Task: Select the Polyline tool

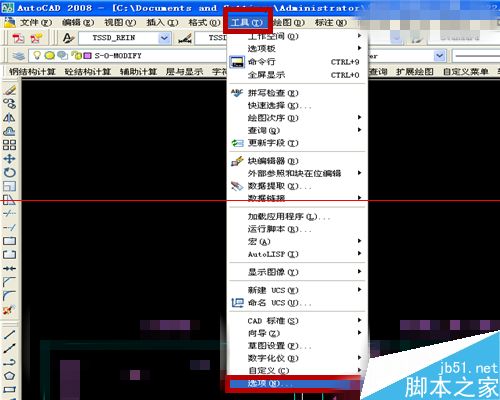Action: [x=9, y=362]
